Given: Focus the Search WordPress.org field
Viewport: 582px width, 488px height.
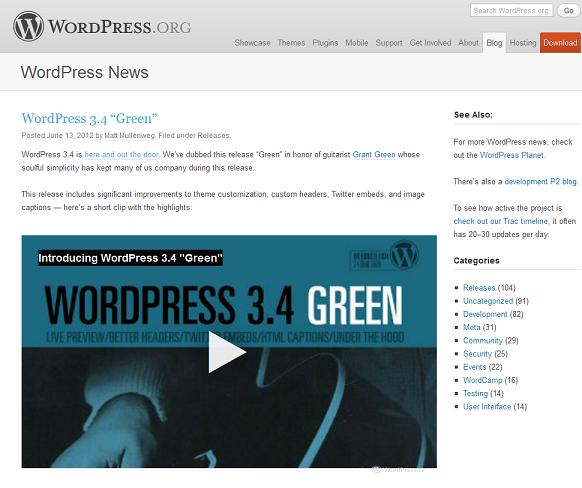Looking at the screenshot, I should (x=511, y=10).
